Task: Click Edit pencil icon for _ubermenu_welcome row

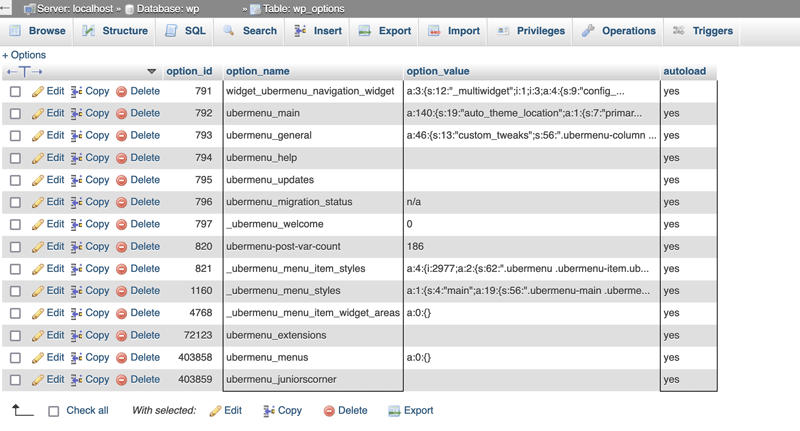Action: tap(38, 225)
